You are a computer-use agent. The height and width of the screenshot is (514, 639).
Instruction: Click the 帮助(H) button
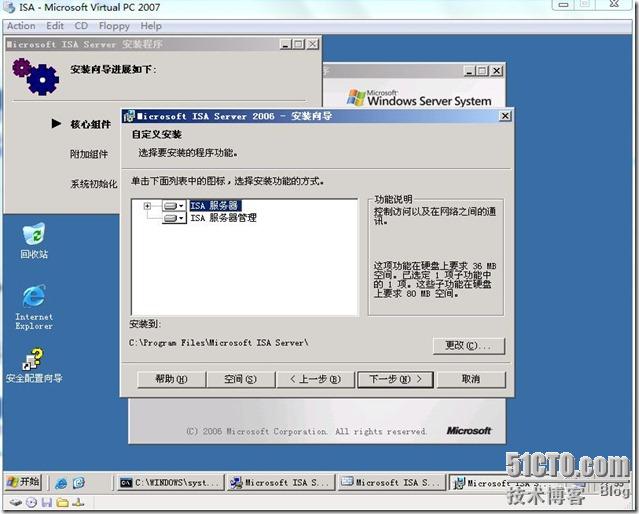(171, 379)
